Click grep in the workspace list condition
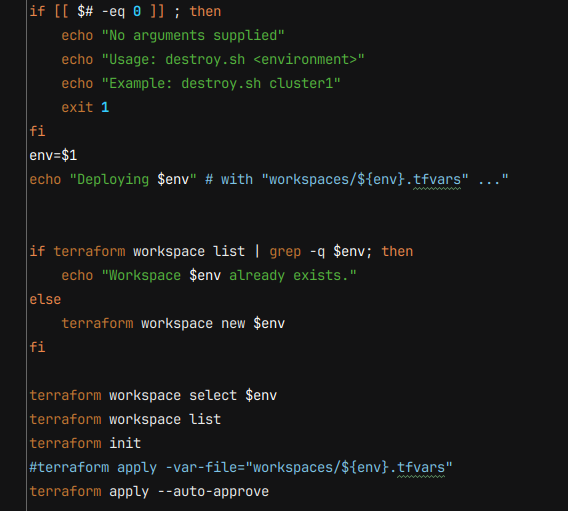568x511 pixels. 285,251
